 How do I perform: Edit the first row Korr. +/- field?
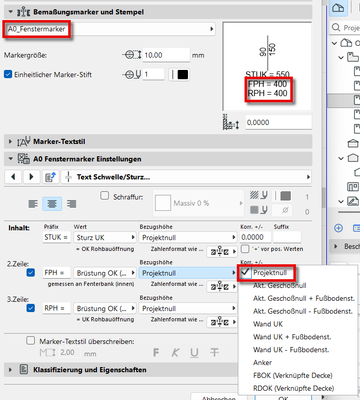click(x=255, y=237)
